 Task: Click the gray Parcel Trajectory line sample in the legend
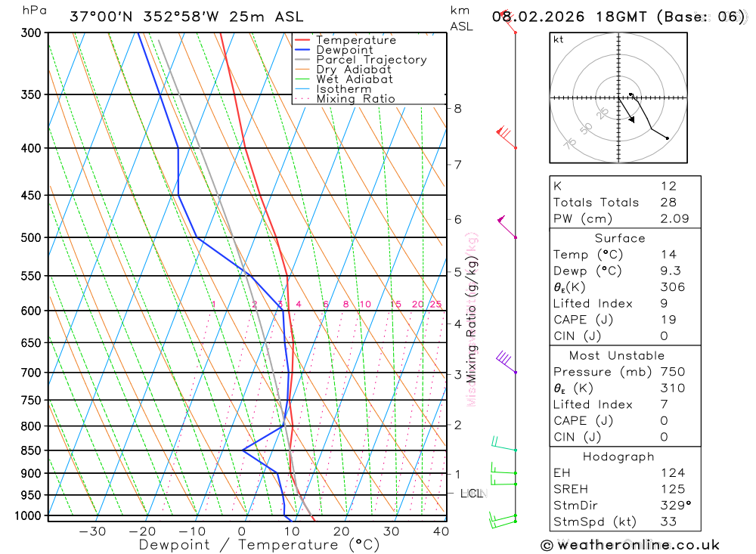[302, 60]
